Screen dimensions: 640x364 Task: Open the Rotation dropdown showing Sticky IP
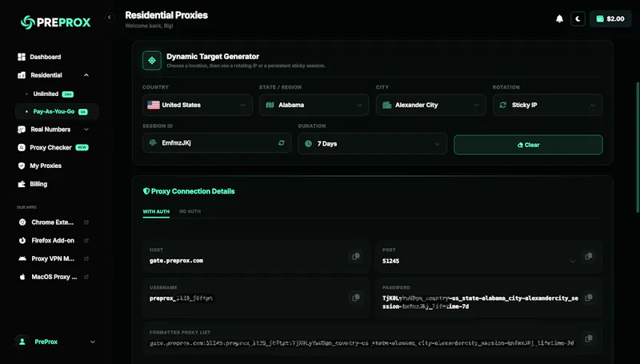click(x=548, y=105)
